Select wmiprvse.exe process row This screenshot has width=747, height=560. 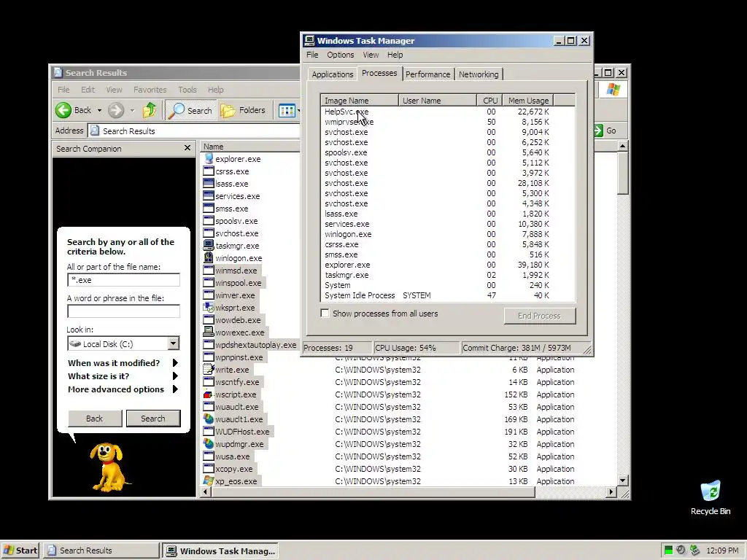pos(448,122)
